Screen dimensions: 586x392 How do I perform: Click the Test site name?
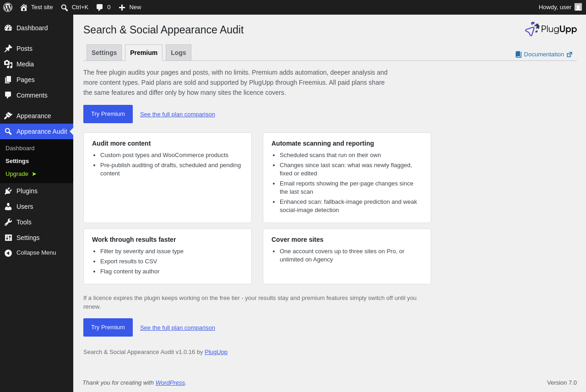[42, 7]
